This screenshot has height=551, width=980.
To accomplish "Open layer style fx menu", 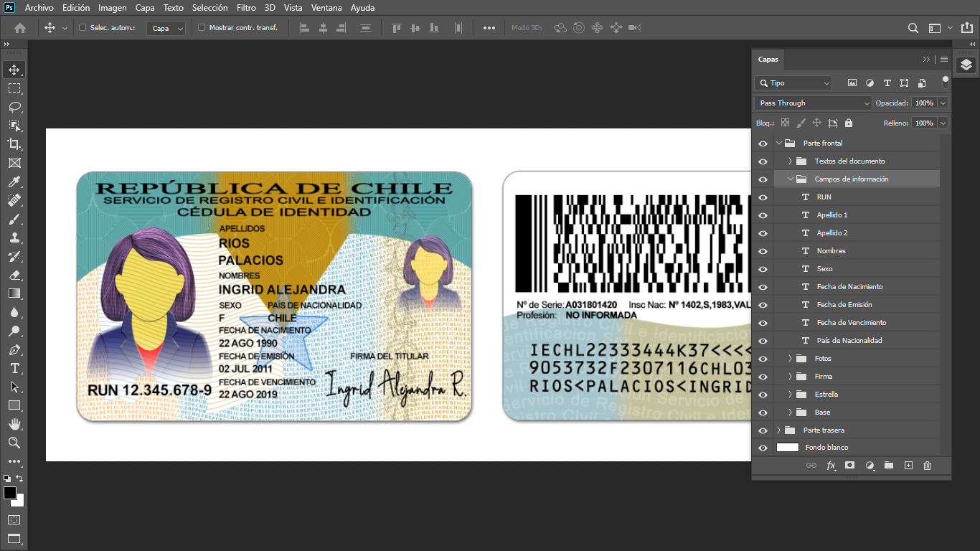I will coord(831,466).
